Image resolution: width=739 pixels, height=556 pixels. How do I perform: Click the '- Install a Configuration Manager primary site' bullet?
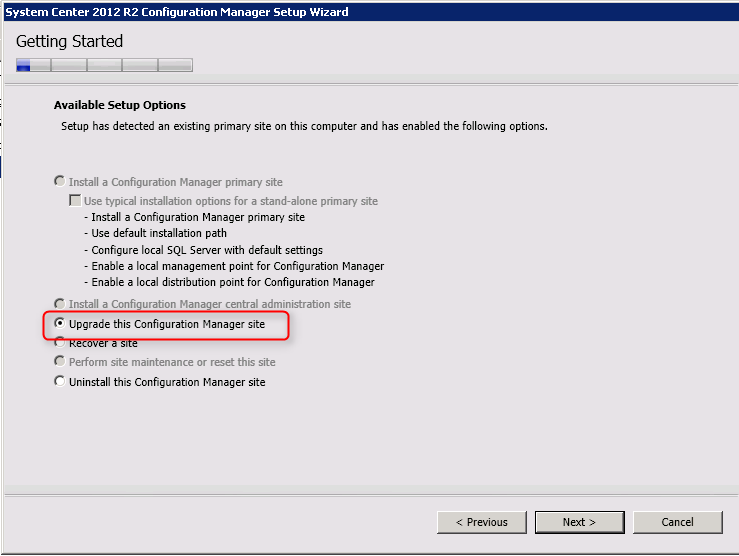[x=194, y=217]
